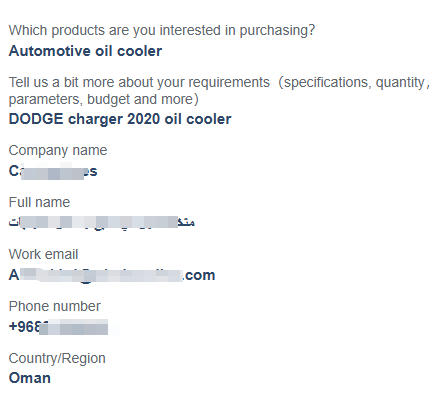Screen dimensions: 438x394
Task: Select 'DODGE charger 2020 oil cooler' text
Action: pos(120,119)
